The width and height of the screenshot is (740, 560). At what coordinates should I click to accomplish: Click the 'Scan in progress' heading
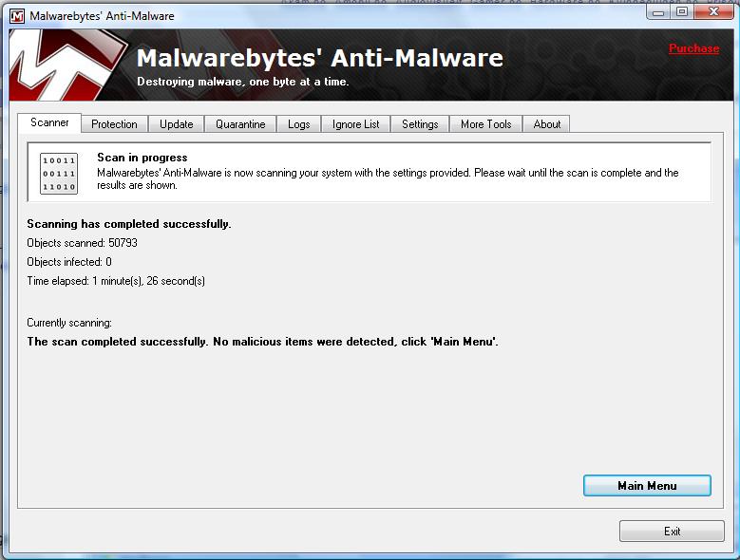[x=142, y=158]
